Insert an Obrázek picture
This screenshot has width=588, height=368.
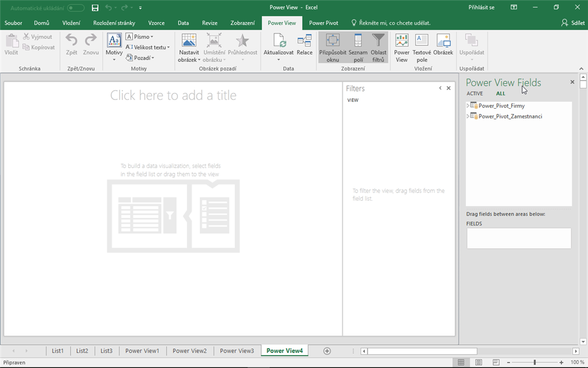[x=443, y=44]
